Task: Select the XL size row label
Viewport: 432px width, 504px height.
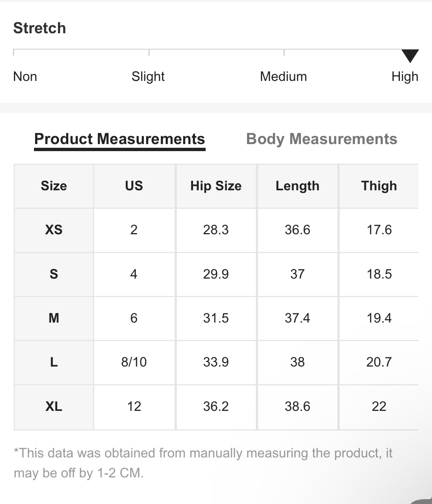Action: click(x=54, y=406)
